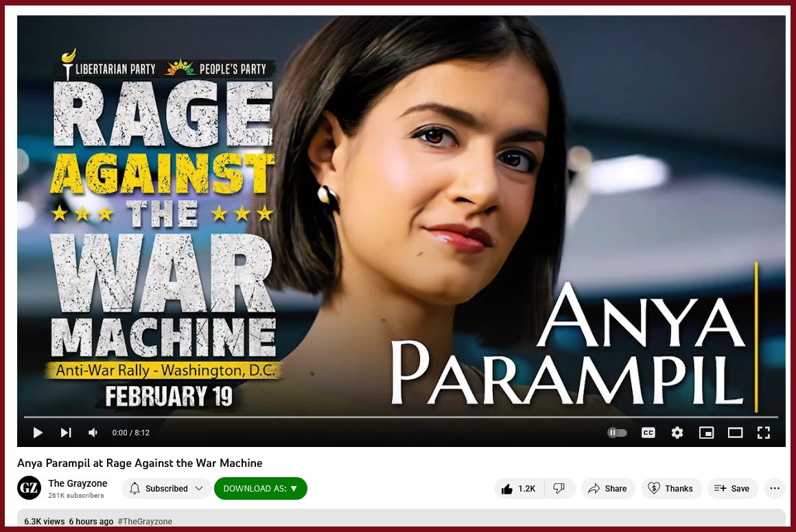Switch to miniplayer mode
Viewport: 796px width, 532px height.
tap(706, 433)
